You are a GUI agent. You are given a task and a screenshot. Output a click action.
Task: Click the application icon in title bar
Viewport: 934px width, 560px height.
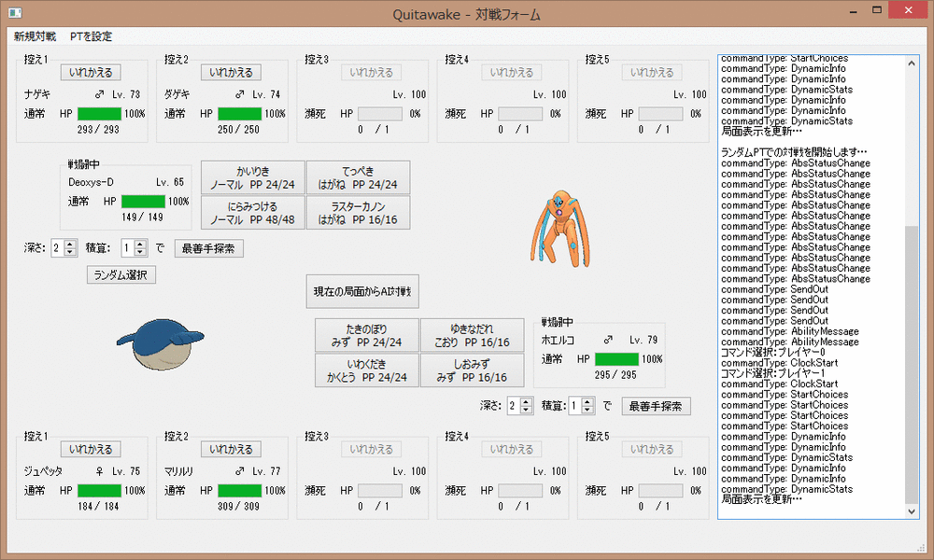(16, 12)
